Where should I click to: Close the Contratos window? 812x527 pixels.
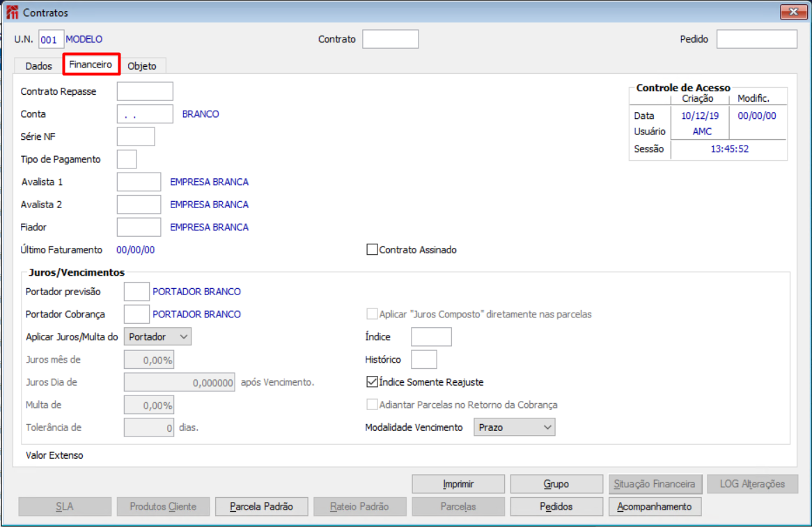tap(793, 11)
